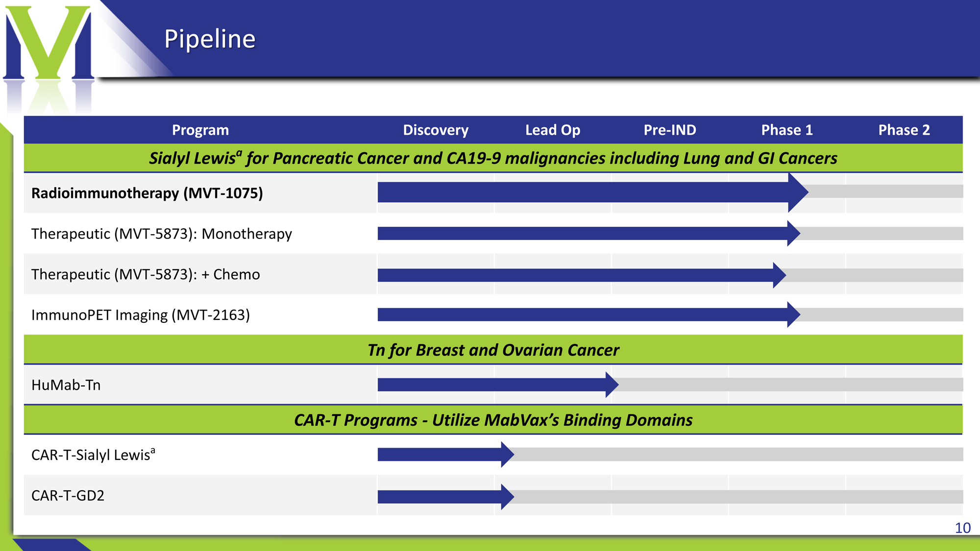Click the Pre-IND column header

click(670, 130)
